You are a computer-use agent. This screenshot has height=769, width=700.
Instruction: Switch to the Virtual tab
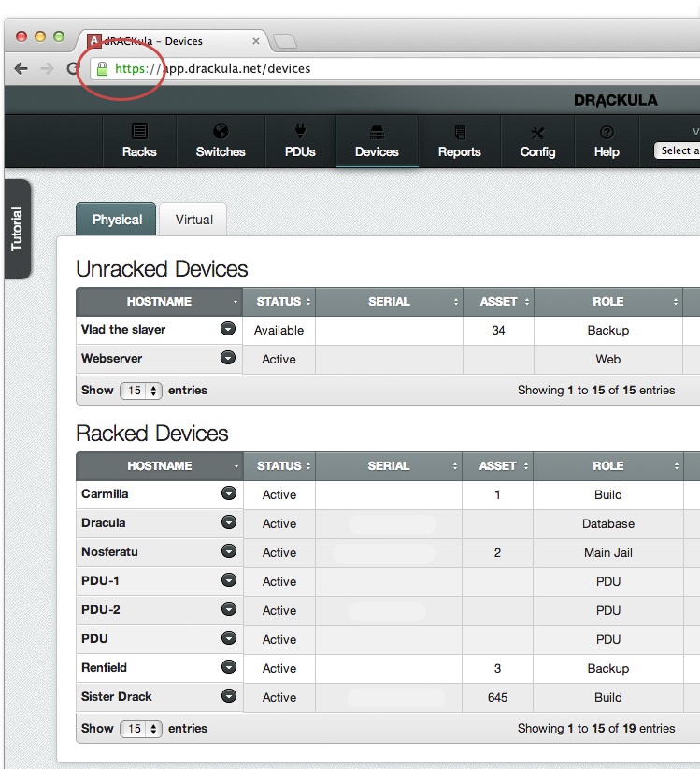point(193,220)
